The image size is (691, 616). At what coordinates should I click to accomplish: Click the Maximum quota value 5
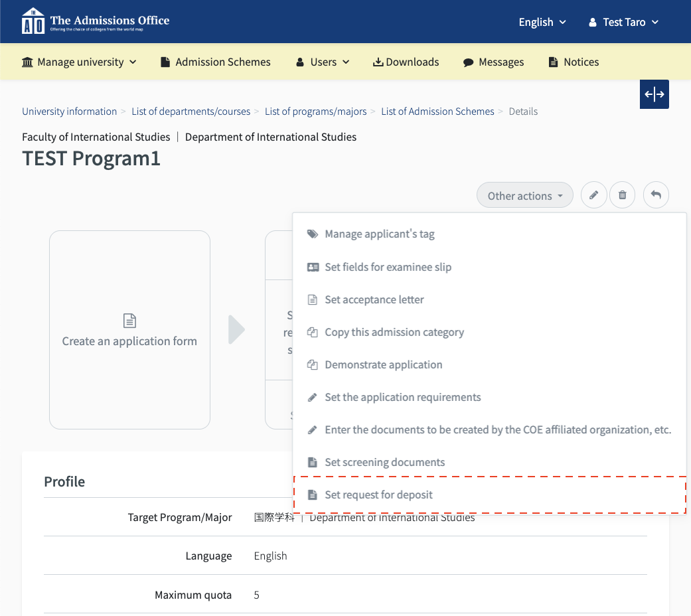tap(256, 595)
